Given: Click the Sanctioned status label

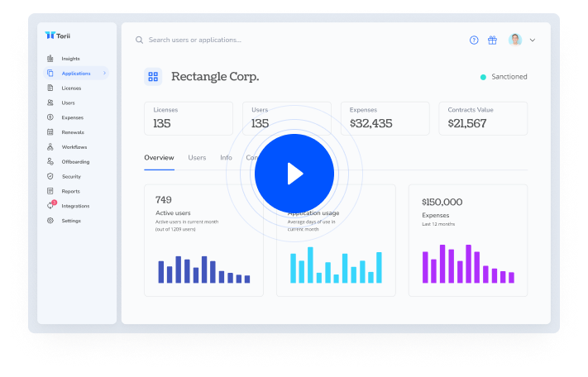Looking at the screenshot, I should [509, 76].
